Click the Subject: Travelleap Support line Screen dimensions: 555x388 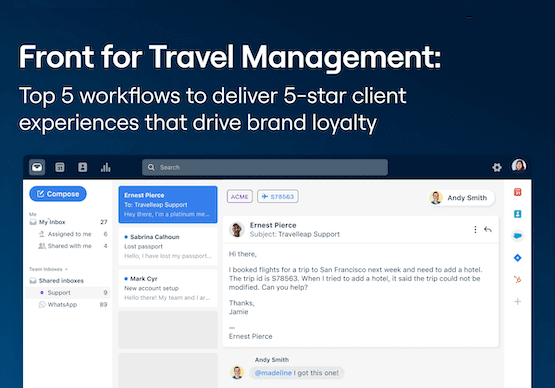294,234
